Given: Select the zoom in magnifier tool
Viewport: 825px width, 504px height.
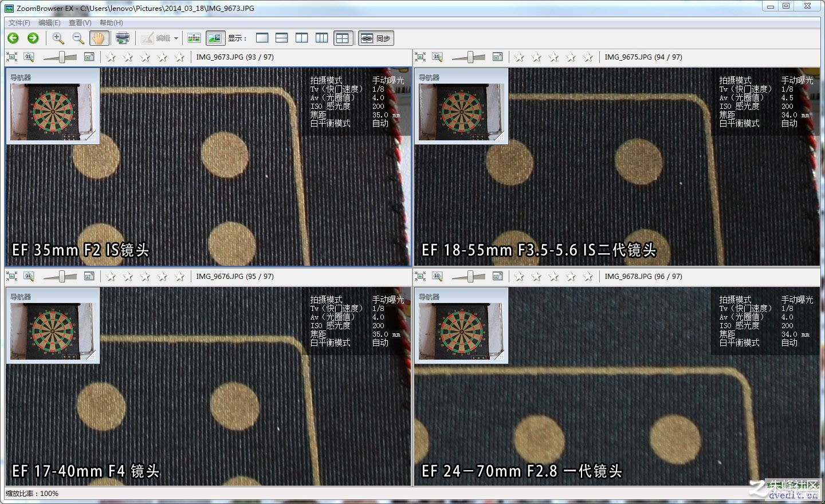Looking at the screenshot, I should pos(58,38).
